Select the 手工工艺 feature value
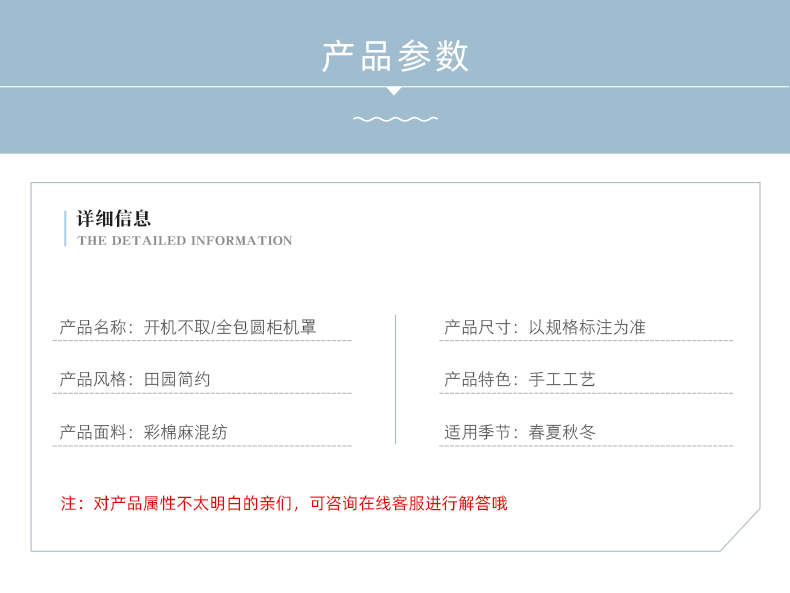Image resolution: width=790 pixels, height=593 pixels. click(562, 380)
